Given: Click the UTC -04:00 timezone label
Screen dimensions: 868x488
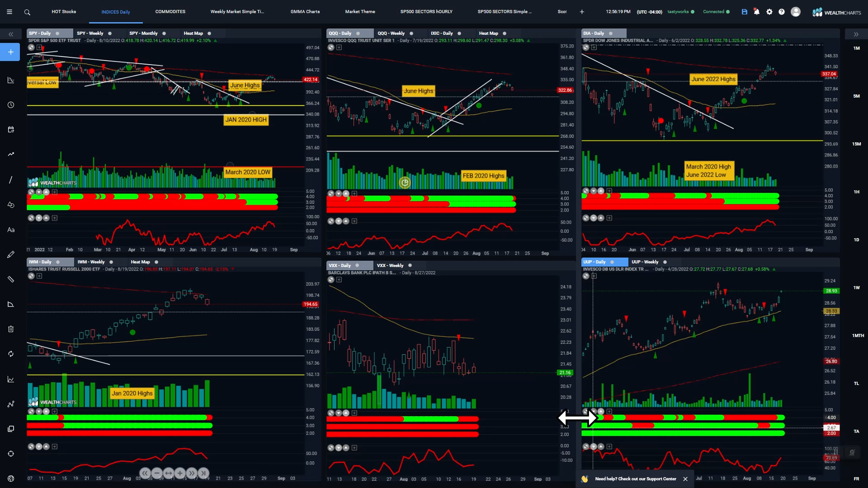Looking at the screenshot, I should [x=649, y=12].
